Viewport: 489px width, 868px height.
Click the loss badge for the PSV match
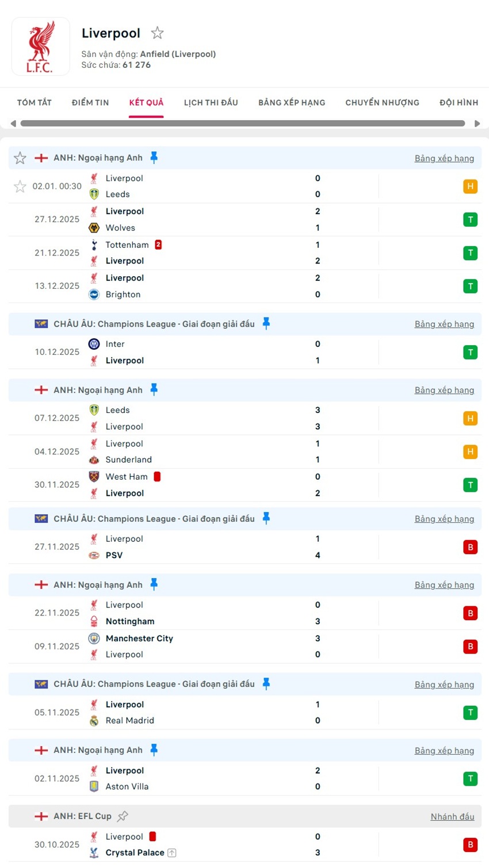coord(470,547)
